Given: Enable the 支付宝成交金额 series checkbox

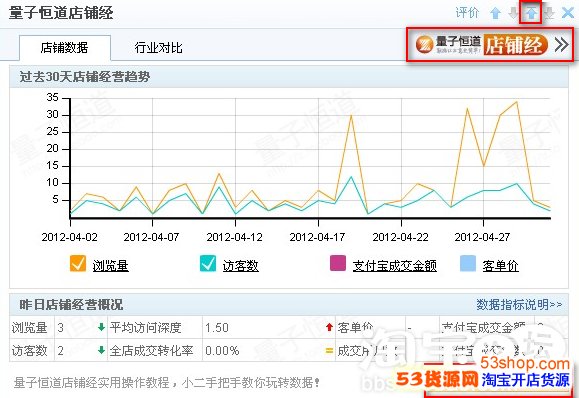Looking at the screenshot, I should (338, 263).
